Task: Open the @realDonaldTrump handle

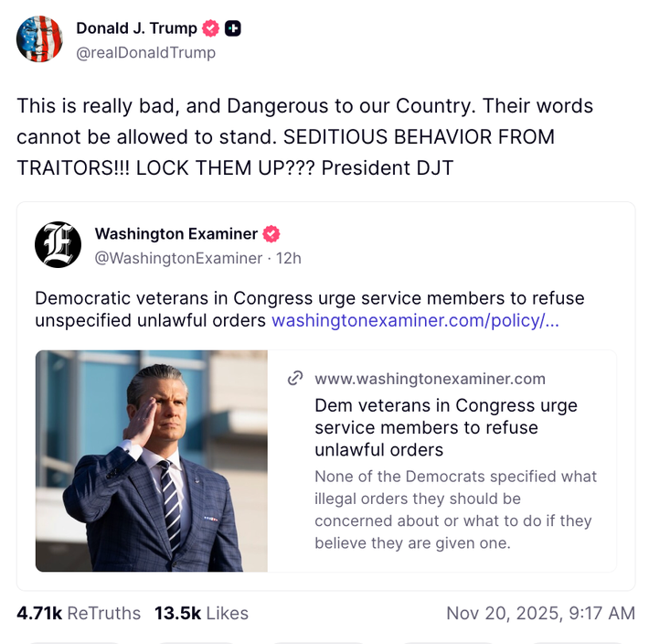Action: click(x=145, y=53)
